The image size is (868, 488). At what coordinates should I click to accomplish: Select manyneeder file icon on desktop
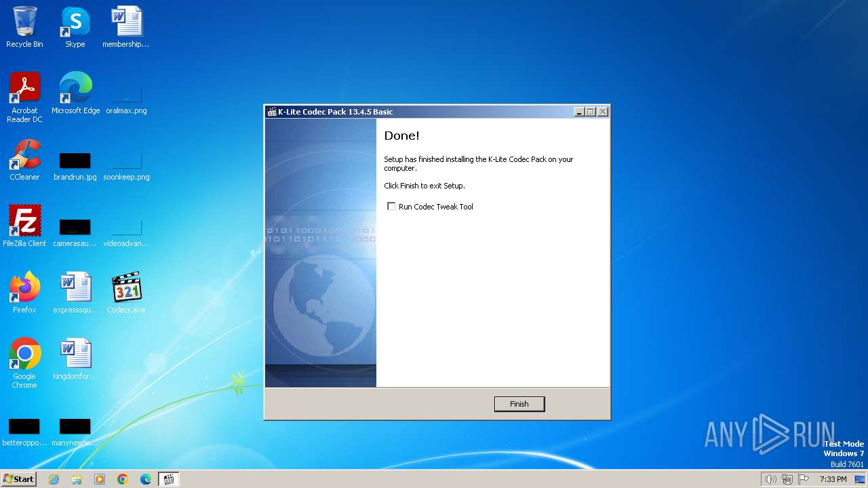[75, 431]
